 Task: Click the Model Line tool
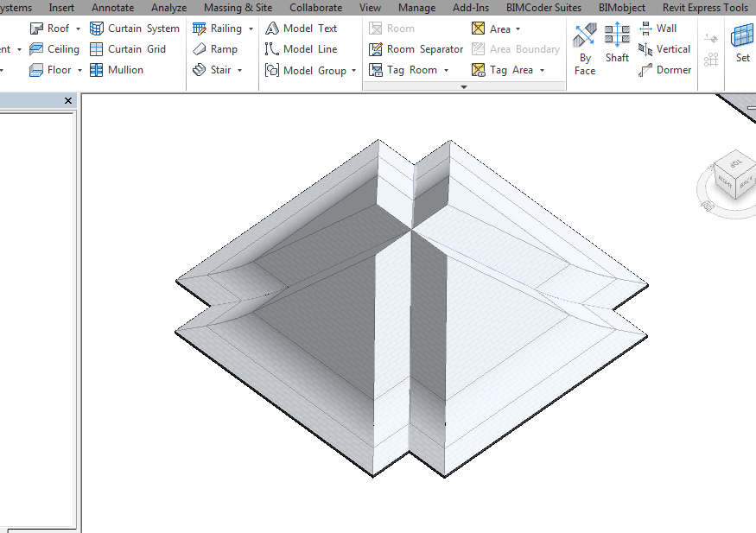point(301,49)
